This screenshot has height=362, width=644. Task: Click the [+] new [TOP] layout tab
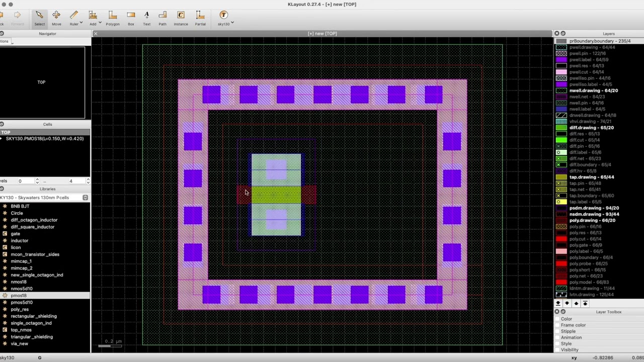pos(323,34)
